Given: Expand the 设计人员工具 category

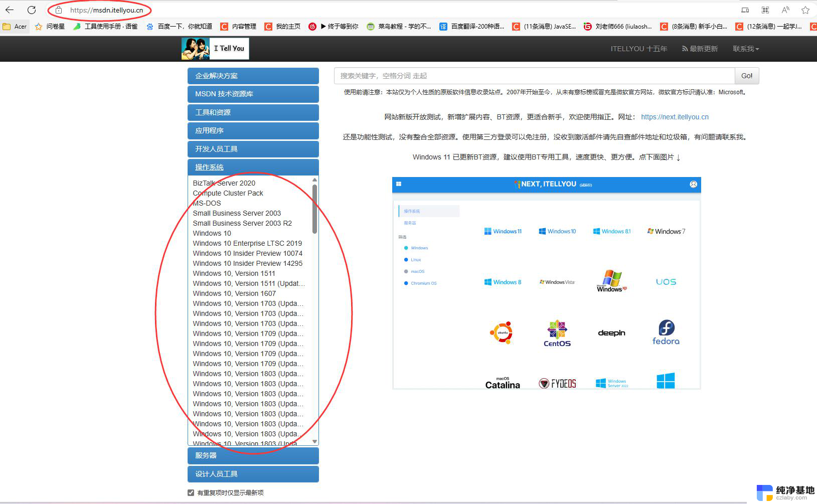Looking at the screenshot, I should click(253, 474).
